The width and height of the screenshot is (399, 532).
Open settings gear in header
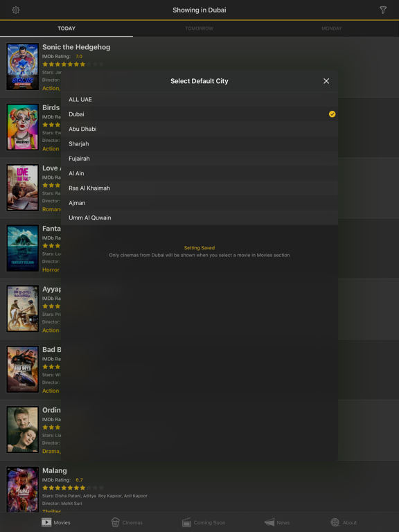pos(16,10)
